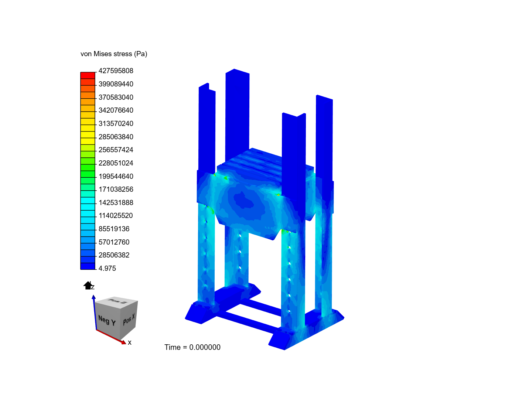Image resolution: width=532 pixels, height=399 pixels.
Task: Click the minimum legend value 4.975
Action: (107, 269)
